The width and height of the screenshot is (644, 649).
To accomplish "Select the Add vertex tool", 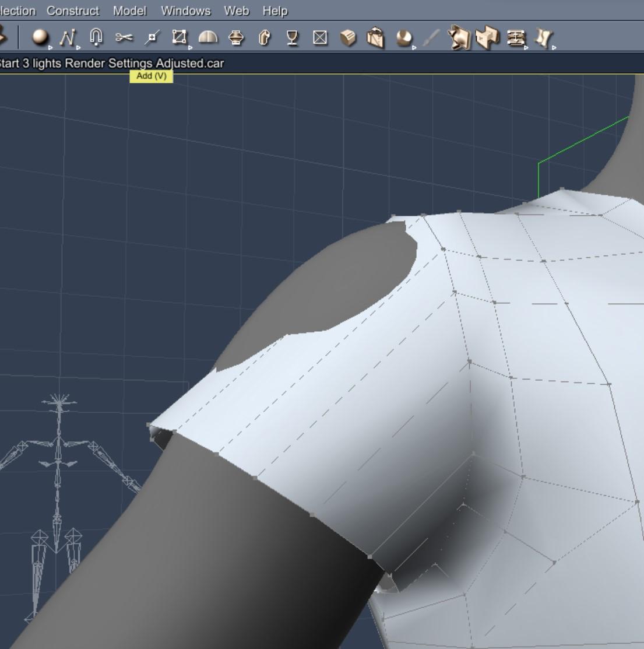I will coord(152,38).
